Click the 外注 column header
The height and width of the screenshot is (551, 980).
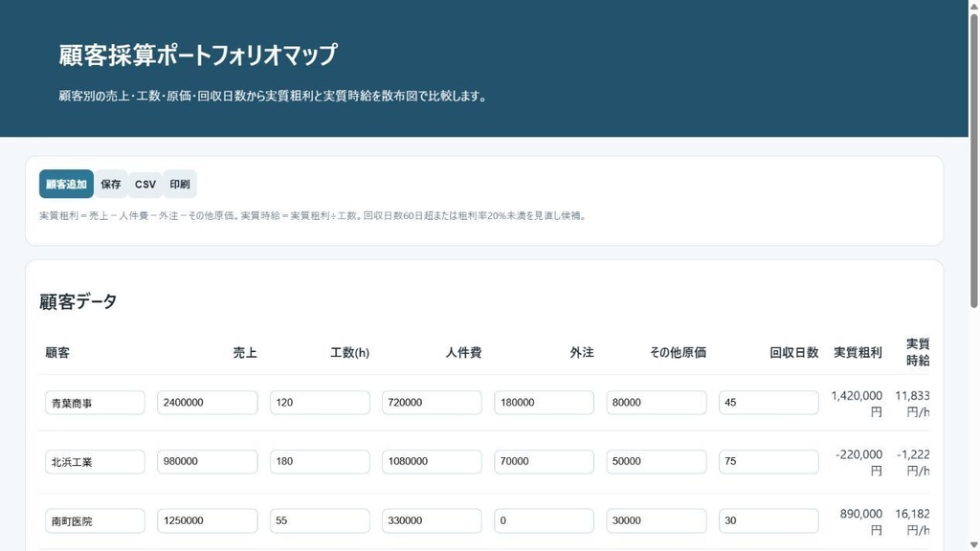pos(582,353)
